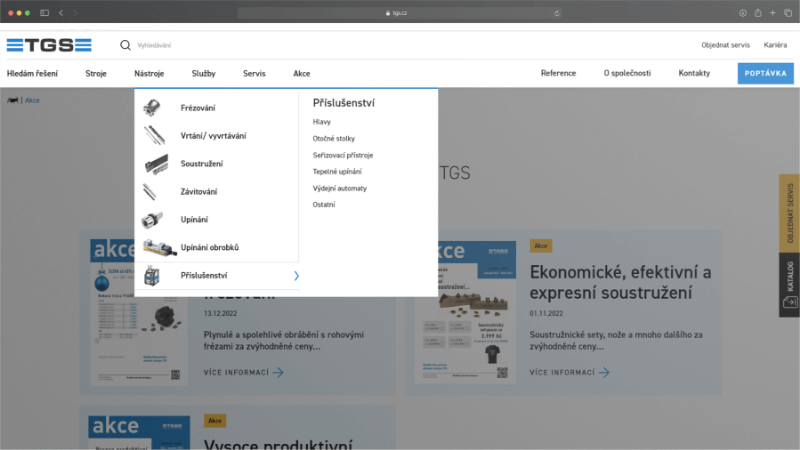The image size is (800, 450).
Task: Open the soustružení flyer thumbnail
Action: coord(465,312)
